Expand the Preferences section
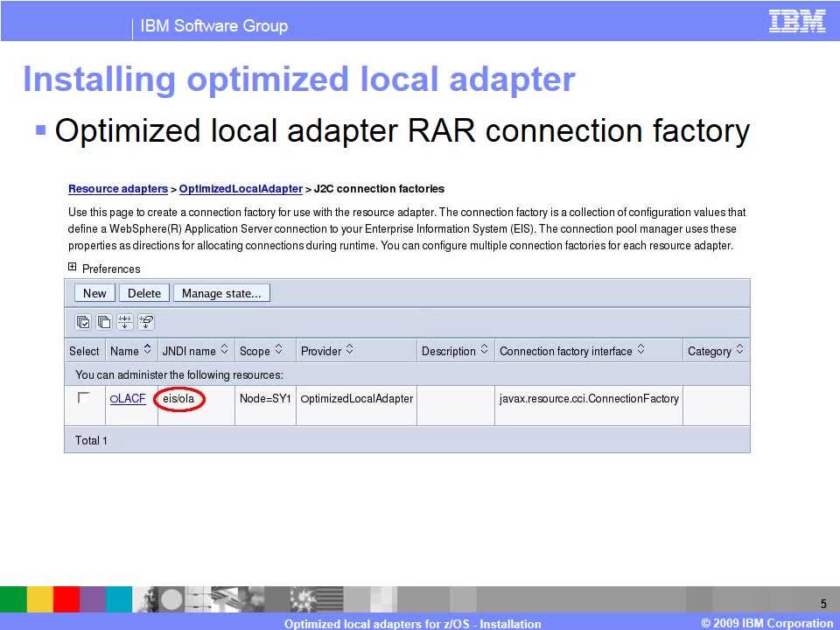840x630 pixels. point(73,267)
